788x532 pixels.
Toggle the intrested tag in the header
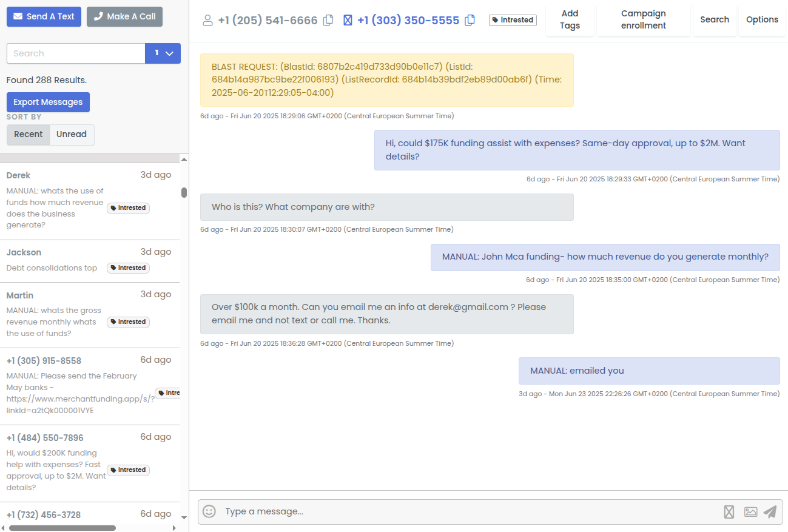click(512, 19)
